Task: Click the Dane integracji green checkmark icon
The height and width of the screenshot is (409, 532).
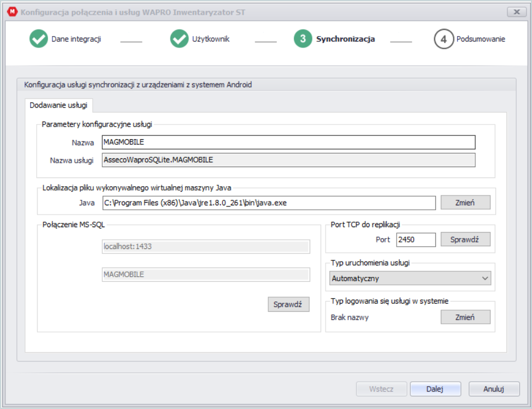Action: point(39,39)
